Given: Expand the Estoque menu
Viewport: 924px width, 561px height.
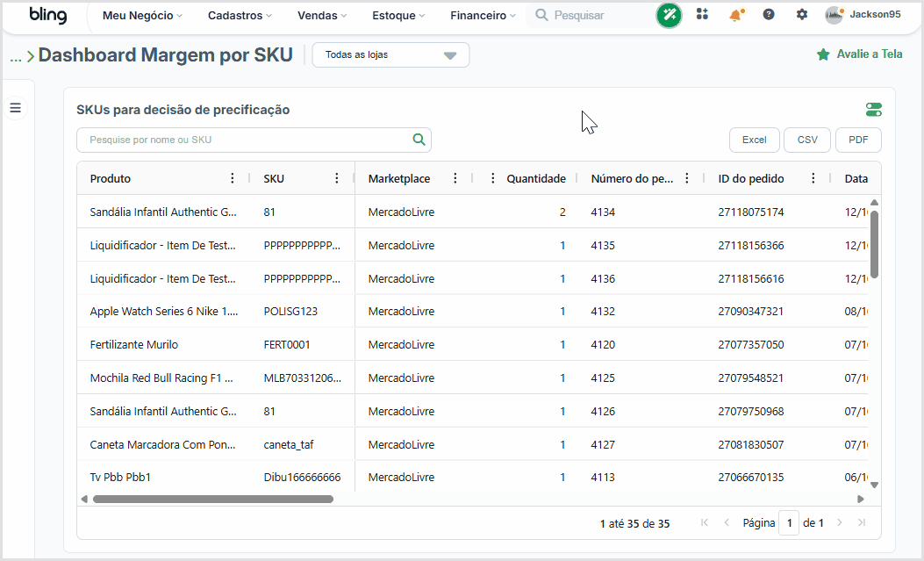Looking at the screenshot, I should 398,15.
